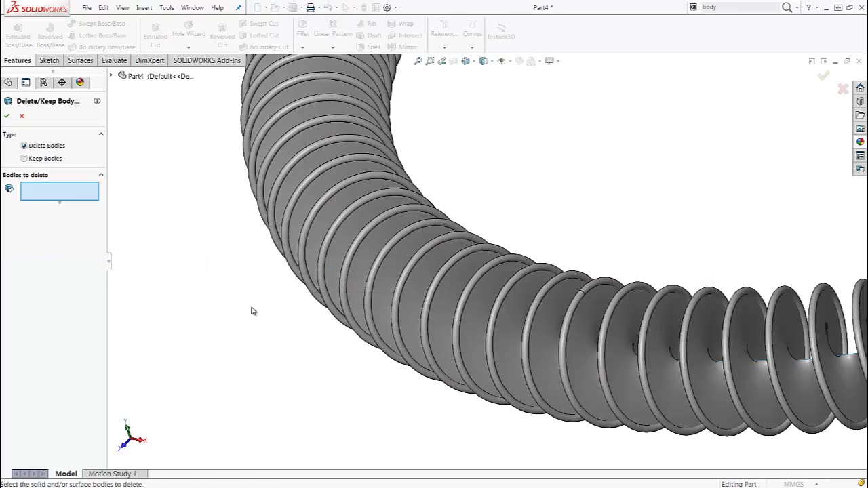
Task: Open SOLIDWORKS Resources home icon in task pane
Action: [x=860, y=88]
